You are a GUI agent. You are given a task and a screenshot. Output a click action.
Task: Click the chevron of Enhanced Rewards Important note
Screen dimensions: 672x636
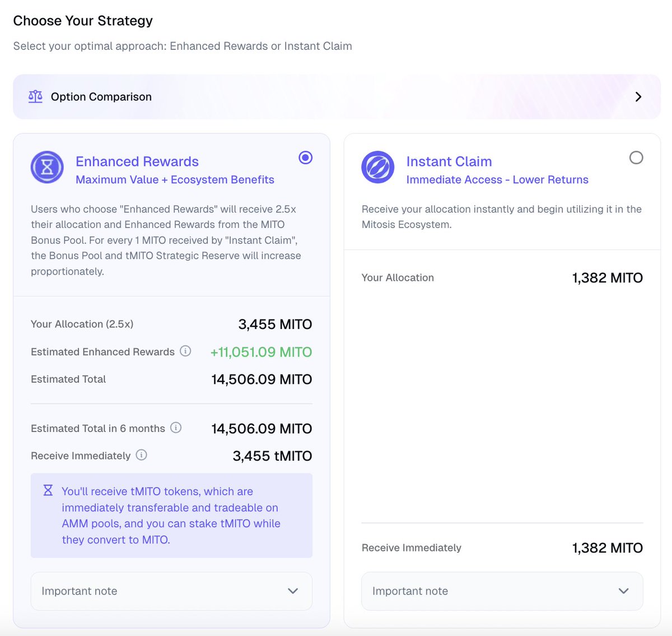293,591
